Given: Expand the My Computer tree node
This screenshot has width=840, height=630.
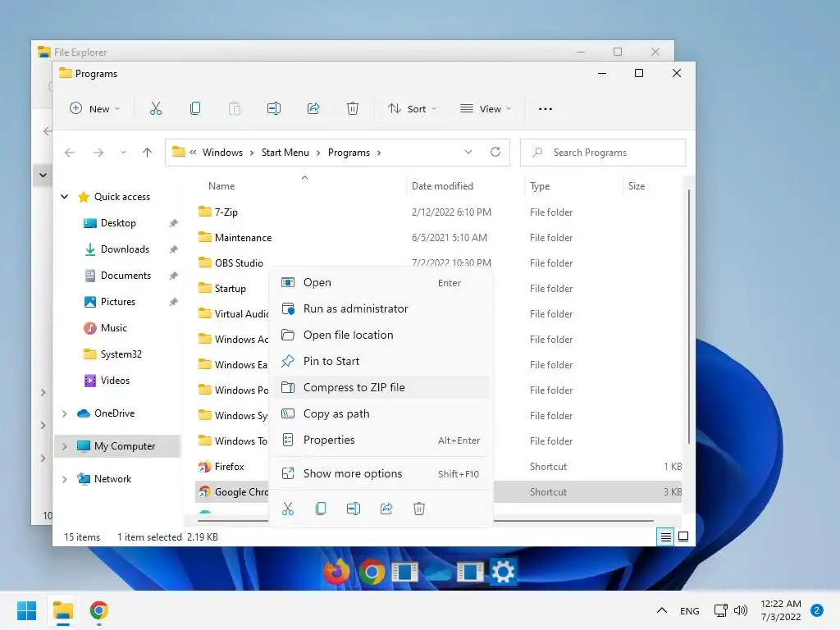Looking at the screenshot, I should (x=64, y=446).
